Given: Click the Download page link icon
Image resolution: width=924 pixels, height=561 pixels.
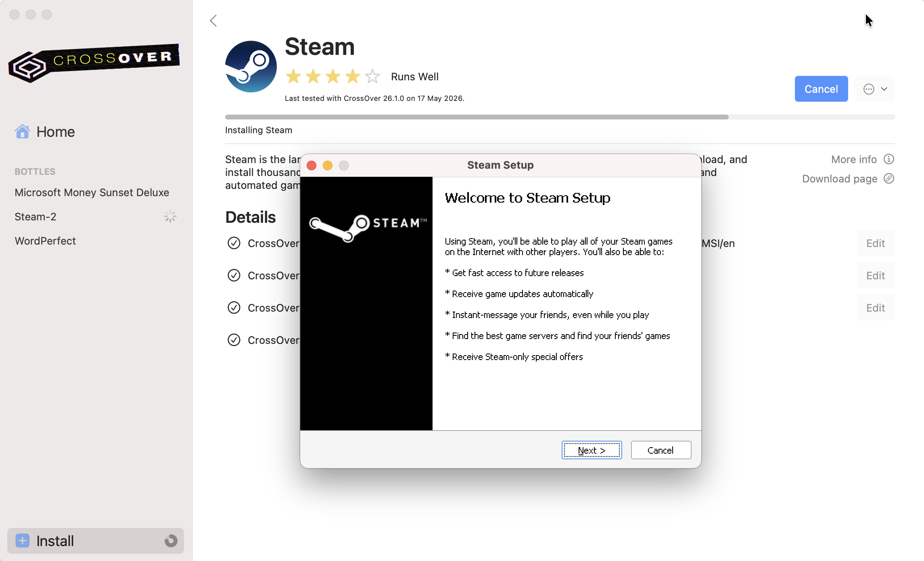Looking at the screenshot, I should [x=888, y=178].
